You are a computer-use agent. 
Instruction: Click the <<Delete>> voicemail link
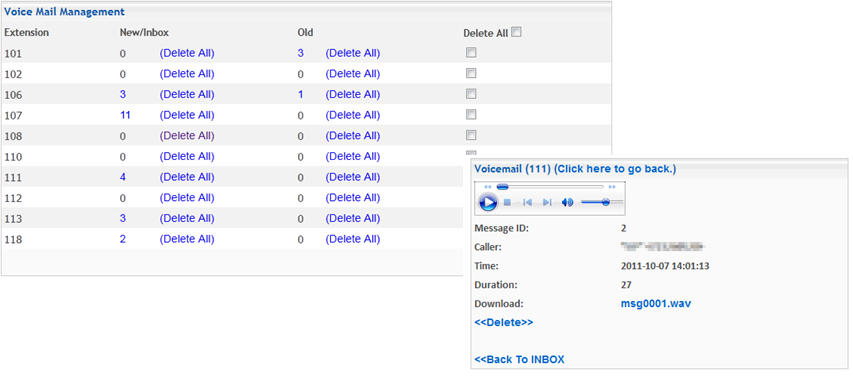(504, 322)
